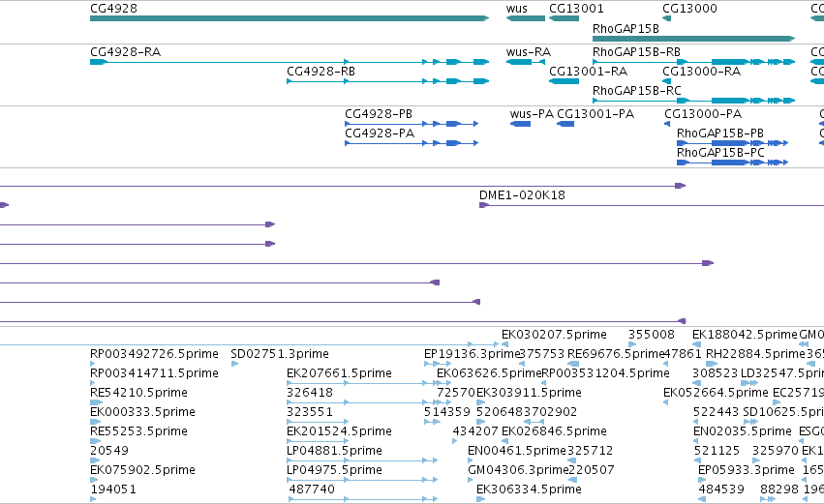Click the CG13001-PA protein label
Image resolution: width=824 pixels, height=504 pixels.
pyautogui.click(x=595, y=114)
